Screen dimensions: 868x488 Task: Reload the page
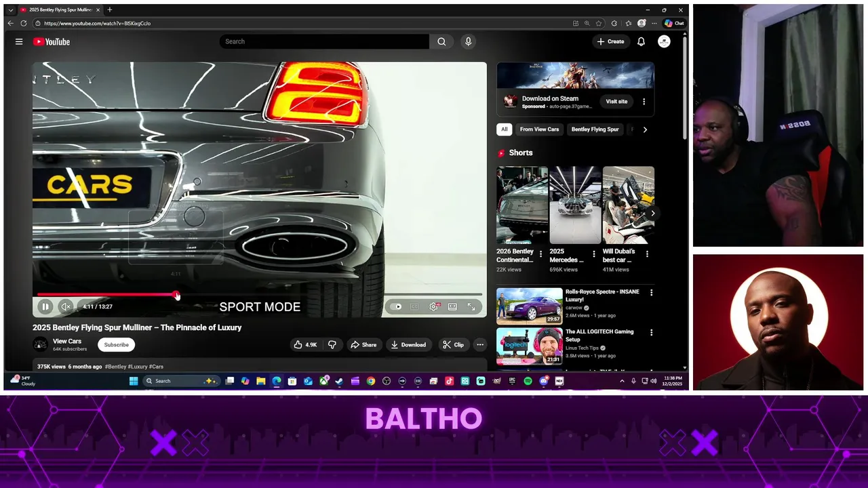pyautogui.click(x=23, y=23)
